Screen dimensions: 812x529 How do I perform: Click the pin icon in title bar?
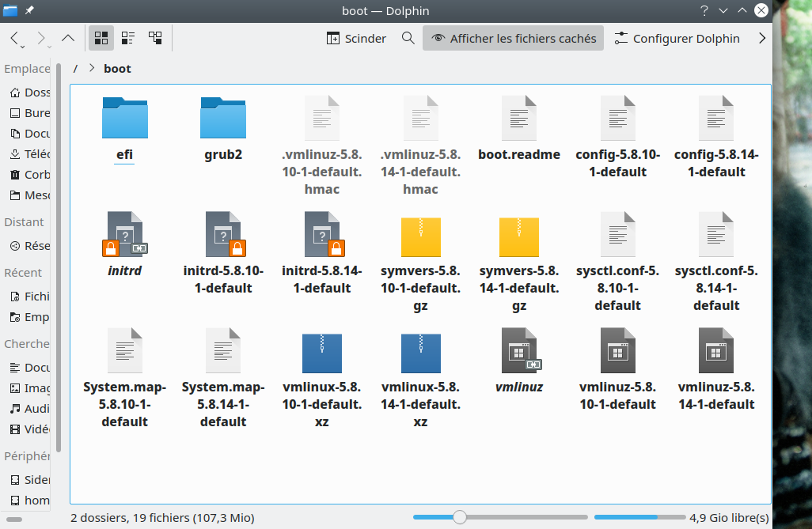[29, 10]
